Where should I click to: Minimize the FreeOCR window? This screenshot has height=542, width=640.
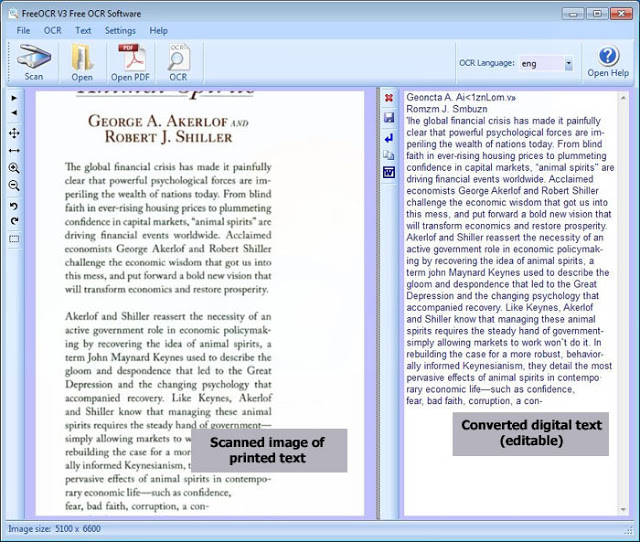coord(573,14)
